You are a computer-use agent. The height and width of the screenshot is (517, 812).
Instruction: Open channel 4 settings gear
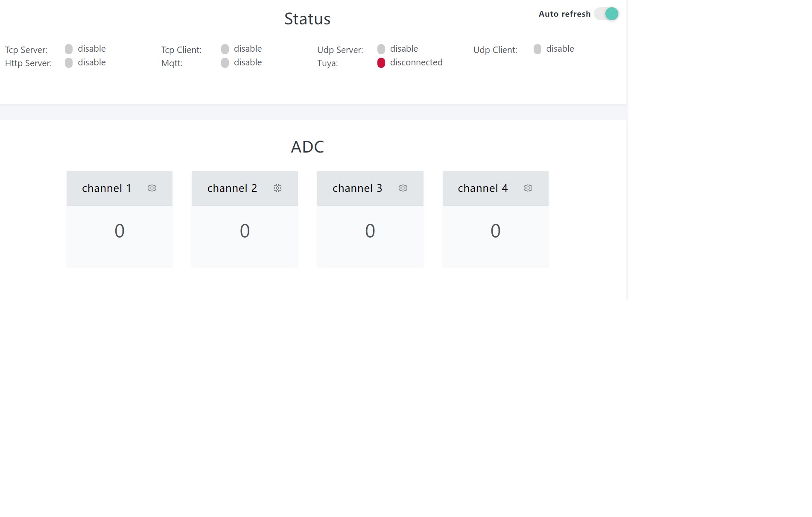pos(528,188)
